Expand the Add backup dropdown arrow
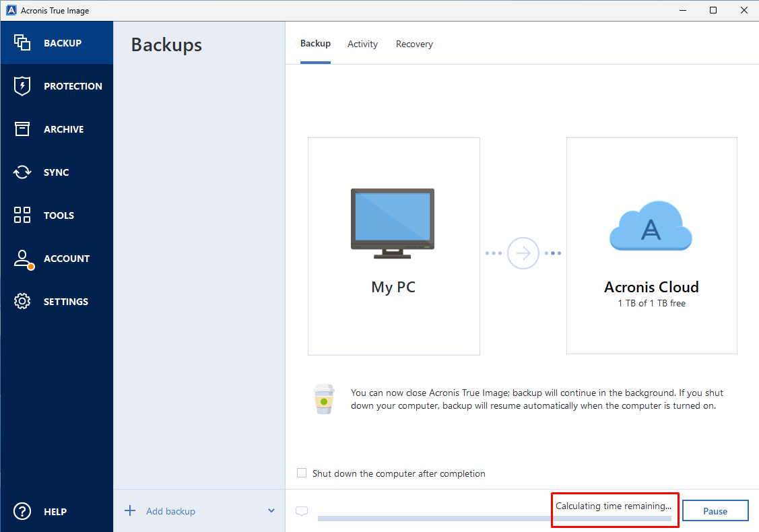This screenshot has width=759, height=532. (x=271, y=510)
